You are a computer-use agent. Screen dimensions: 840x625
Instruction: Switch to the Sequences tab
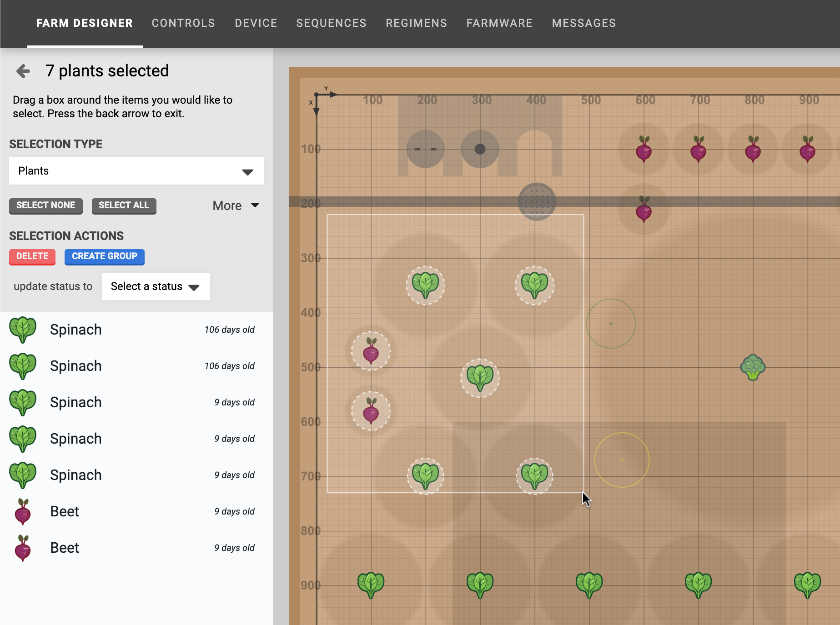point(331,23)
